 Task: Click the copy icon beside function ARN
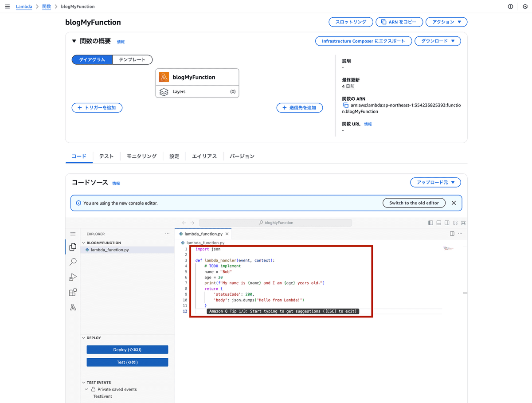pos(346,105)
